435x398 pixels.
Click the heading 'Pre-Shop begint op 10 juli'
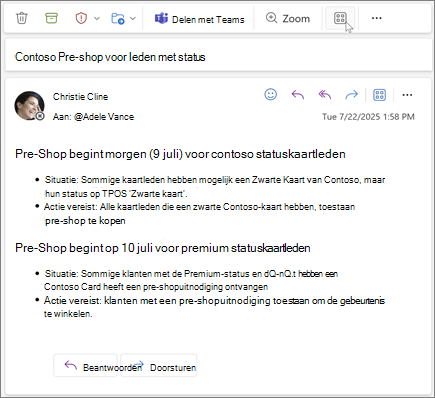84,248
